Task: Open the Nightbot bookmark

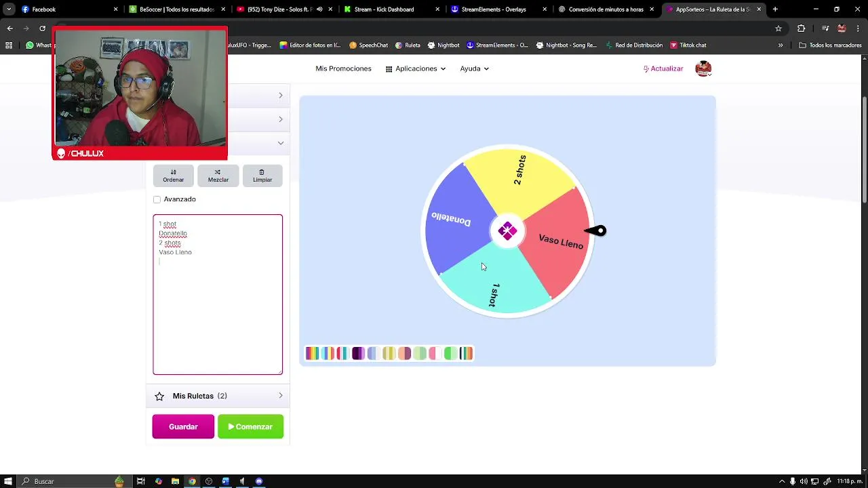Action: click(443, 45)
